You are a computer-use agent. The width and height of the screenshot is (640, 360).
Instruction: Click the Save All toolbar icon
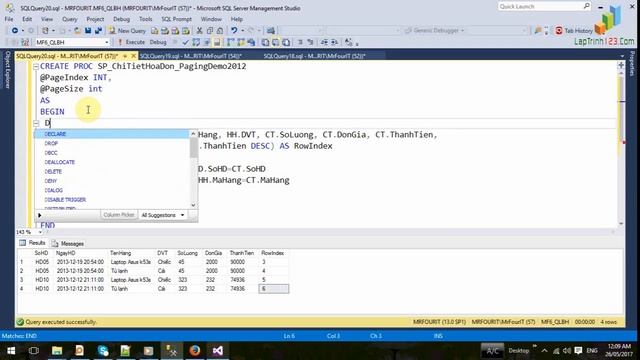tap(98, 31)
